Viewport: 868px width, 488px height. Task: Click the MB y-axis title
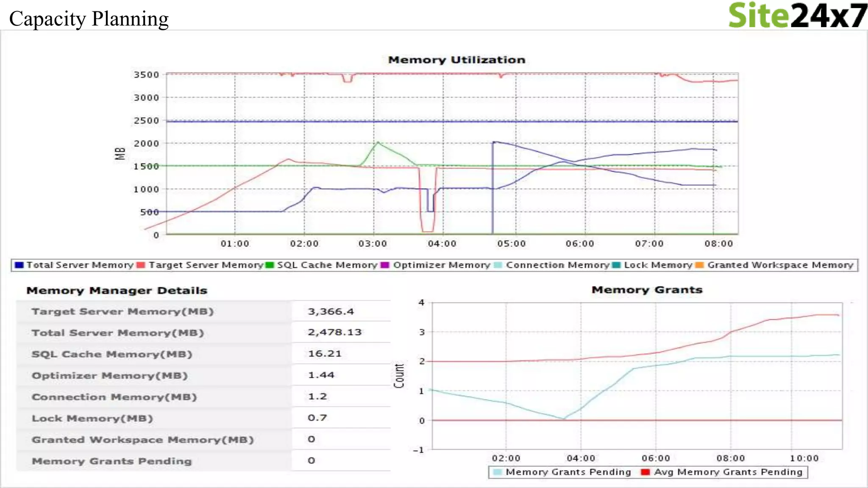coord(120,154)
